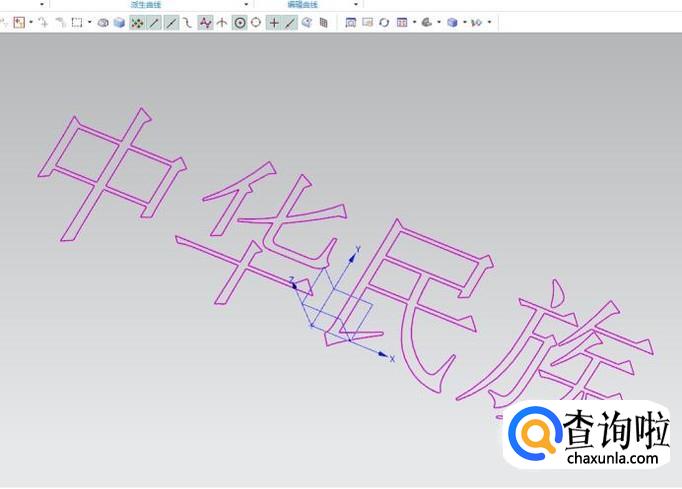
Task: Click the X axis arrow of coordinate system
Action: click(385, 355)
